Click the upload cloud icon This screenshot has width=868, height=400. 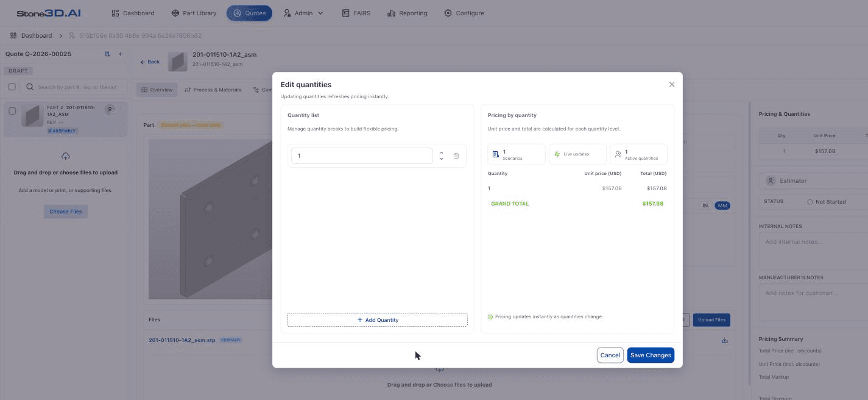tap(65, 157)
